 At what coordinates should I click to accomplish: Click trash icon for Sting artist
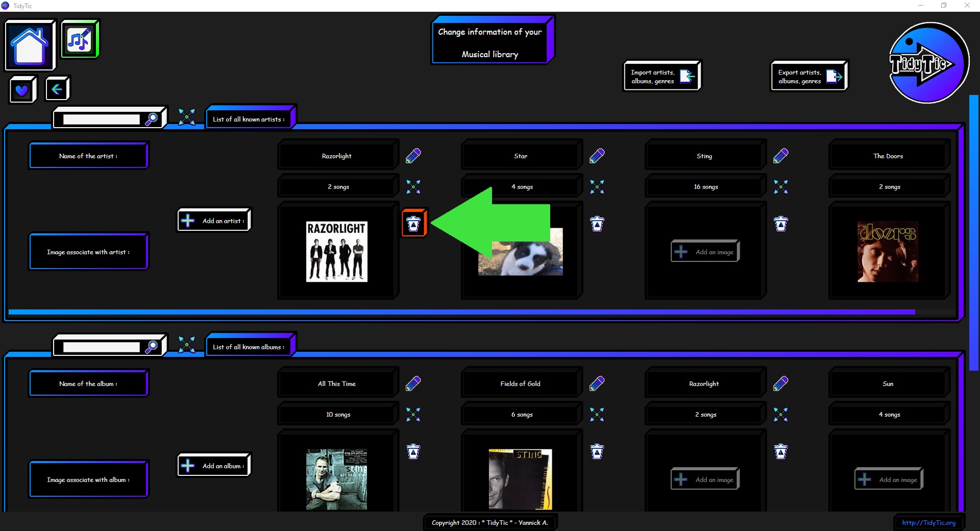(x=781, y=224)
